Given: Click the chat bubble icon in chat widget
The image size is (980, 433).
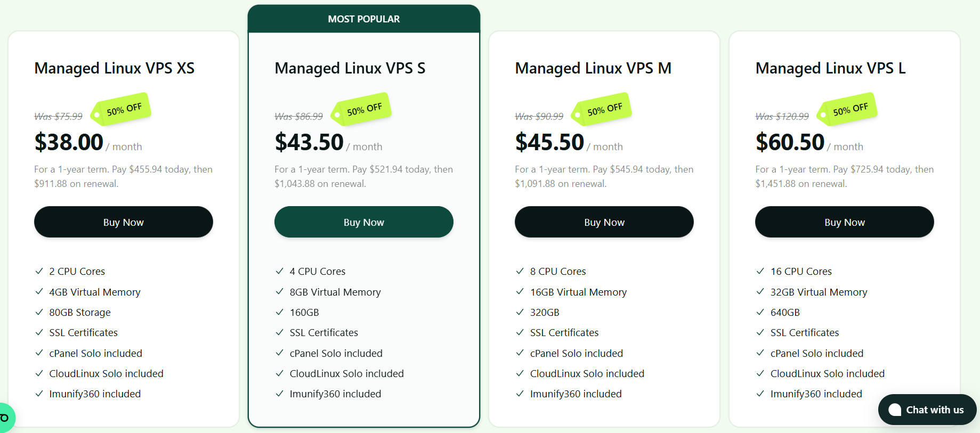Looking at the screenshot, I should [895, 410].
